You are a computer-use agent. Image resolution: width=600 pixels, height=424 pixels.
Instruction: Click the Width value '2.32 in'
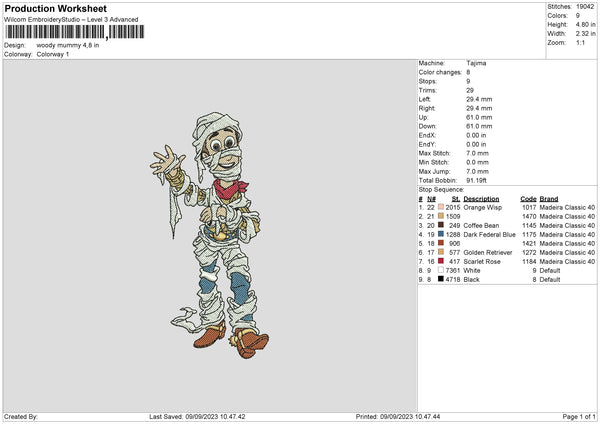point(585,34)
